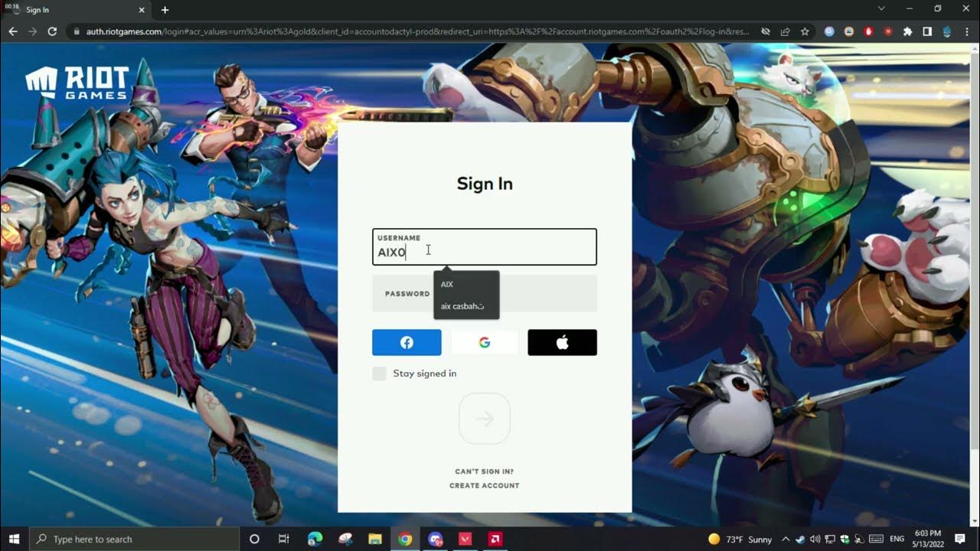Image resolution: width=980 pixels, height=551 pixels.
Task: Click the Riot Games logo
Action: pos(77,83)
